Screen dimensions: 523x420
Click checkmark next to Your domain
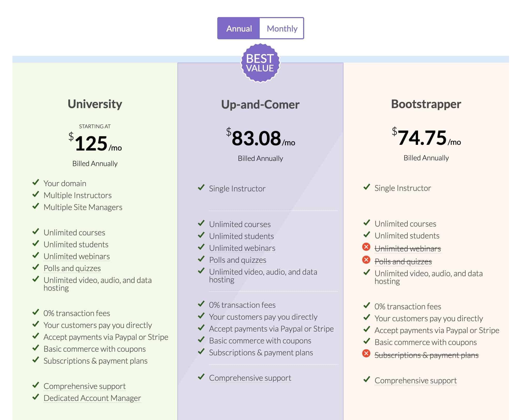point(36,182)
